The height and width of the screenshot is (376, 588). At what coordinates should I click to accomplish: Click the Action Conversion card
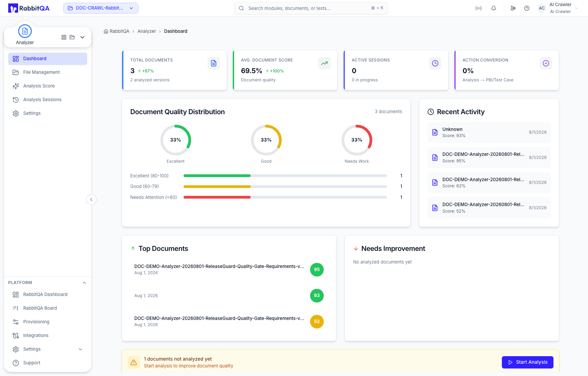(x=507, y=70)
